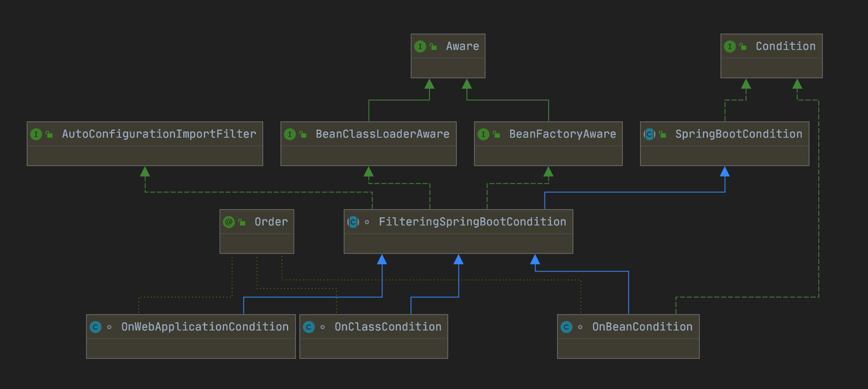Viewport: 868px width, 389px height.
Task: Click the interface icon on Aware node
Action: pos(420,46)
